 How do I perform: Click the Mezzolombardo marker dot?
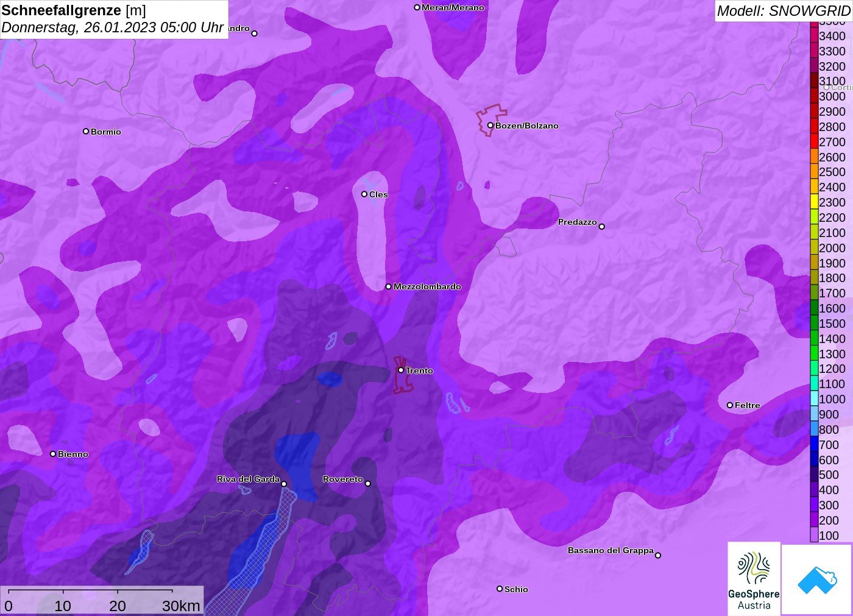[x=389, y=286]
